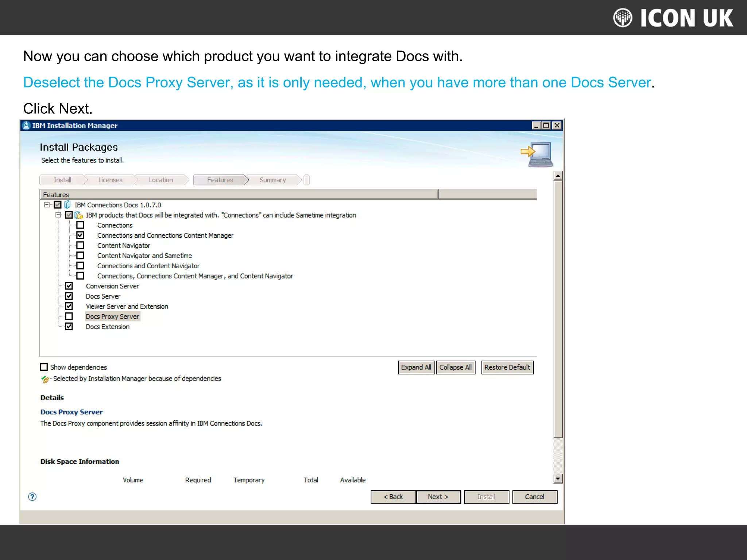
Task: Click the Disk Space Information heading
Action: (x=80, y=462)
